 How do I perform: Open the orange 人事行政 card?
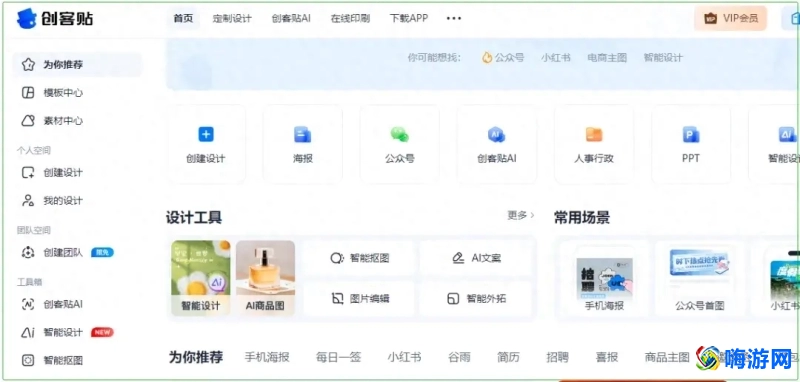point(594,144)
